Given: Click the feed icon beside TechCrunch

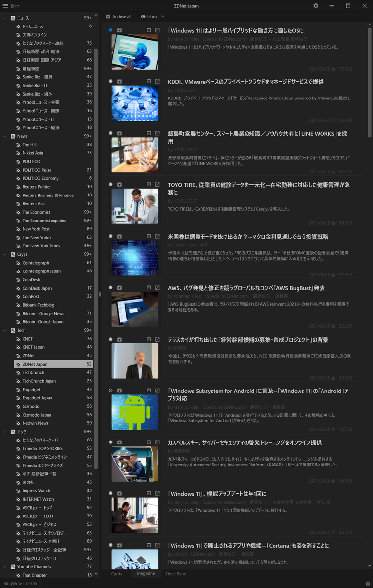Looking at the screenshot, I should [x=19, y=372].
